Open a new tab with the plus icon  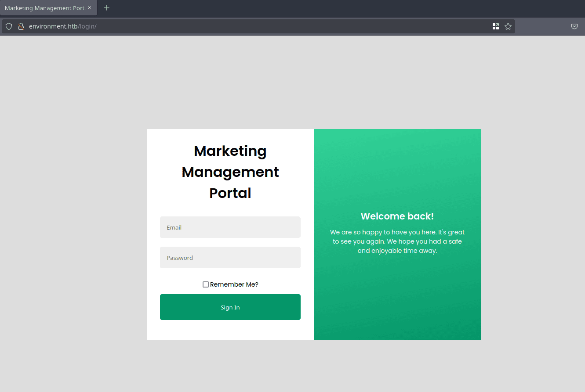point(106,8)
